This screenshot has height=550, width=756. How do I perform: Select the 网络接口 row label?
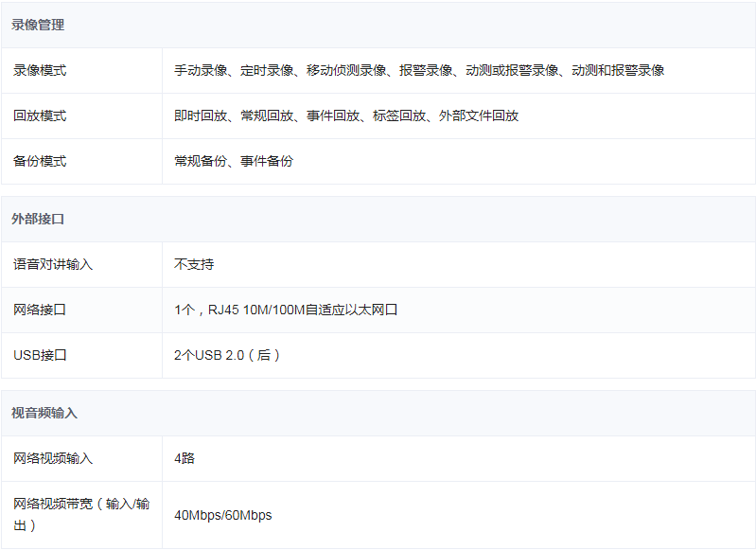[40, 310]
